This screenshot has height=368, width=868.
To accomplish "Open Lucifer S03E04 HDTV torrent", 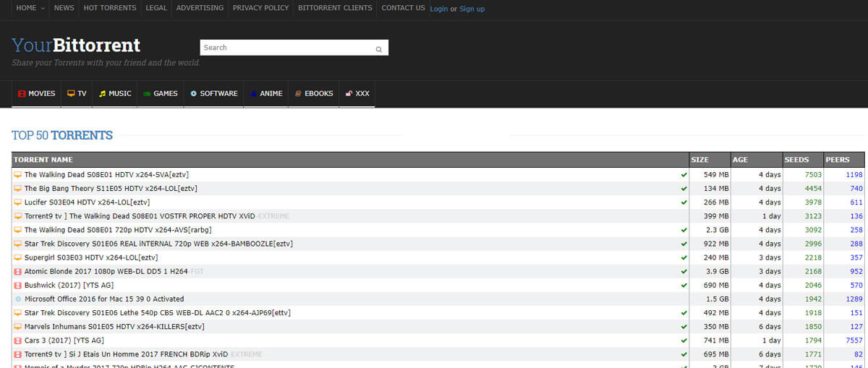I will coord(88,202).
